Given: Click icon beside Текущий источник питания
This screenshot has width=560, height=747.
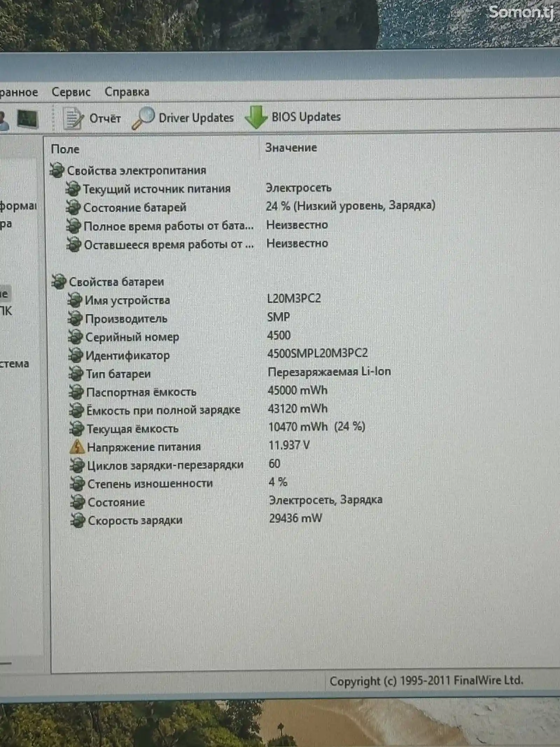Looking at the screenshot, I should click(x=73, y=189).
